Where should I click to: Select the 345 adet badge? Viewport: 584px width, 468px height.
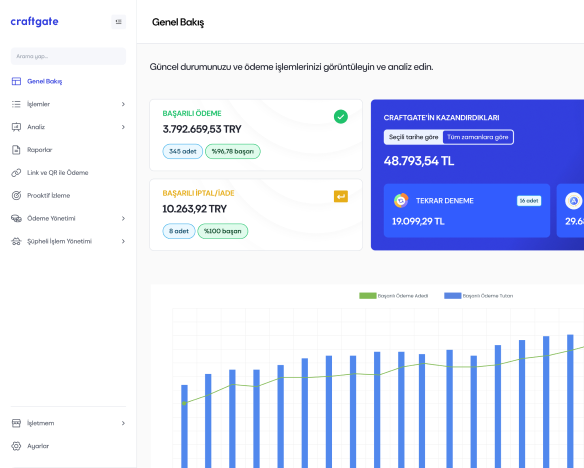[x=182, y=152]
